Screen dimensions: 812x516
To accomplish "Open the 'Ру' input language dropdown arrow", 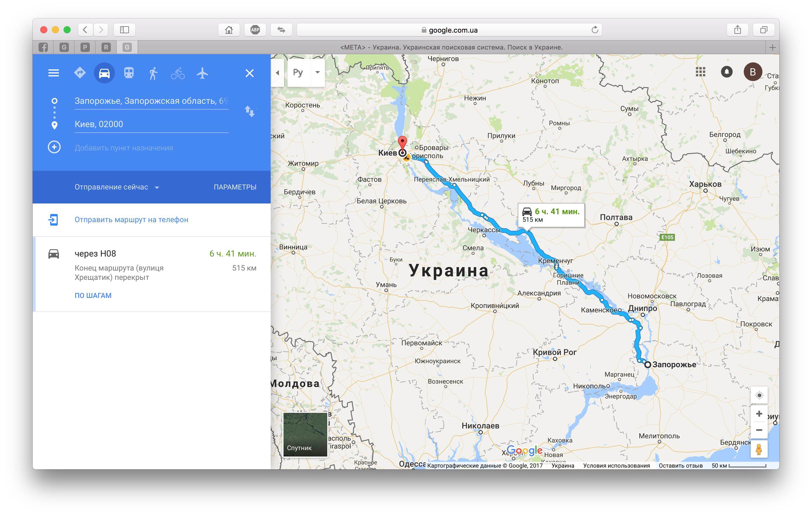I will tap(317, 73).
